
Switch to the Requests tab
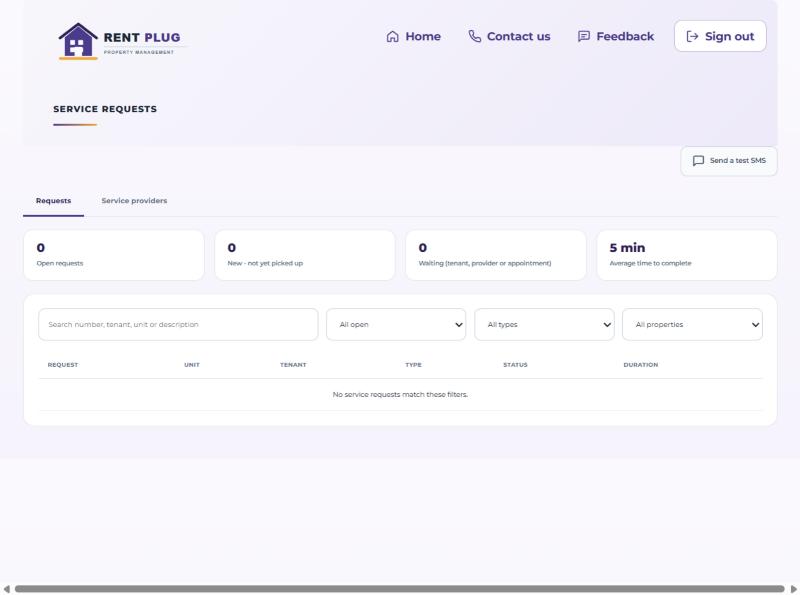(x=54, y=201)
